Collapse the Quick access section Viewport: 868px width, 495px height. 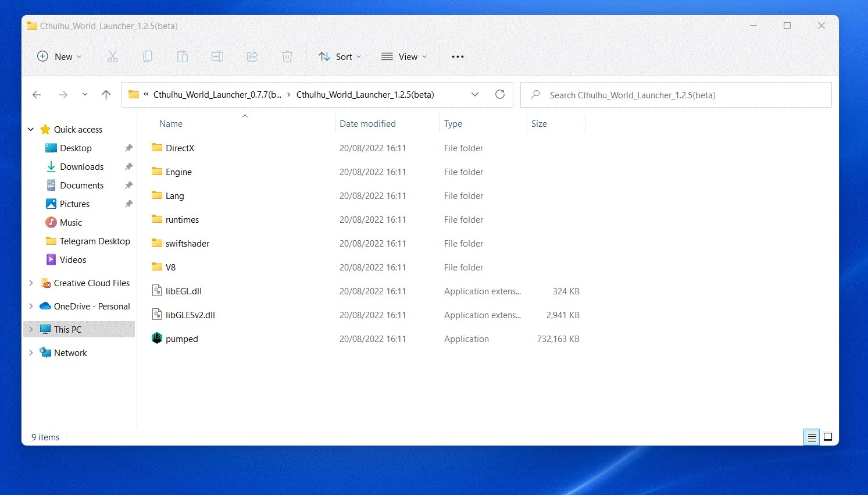(31, 129)
